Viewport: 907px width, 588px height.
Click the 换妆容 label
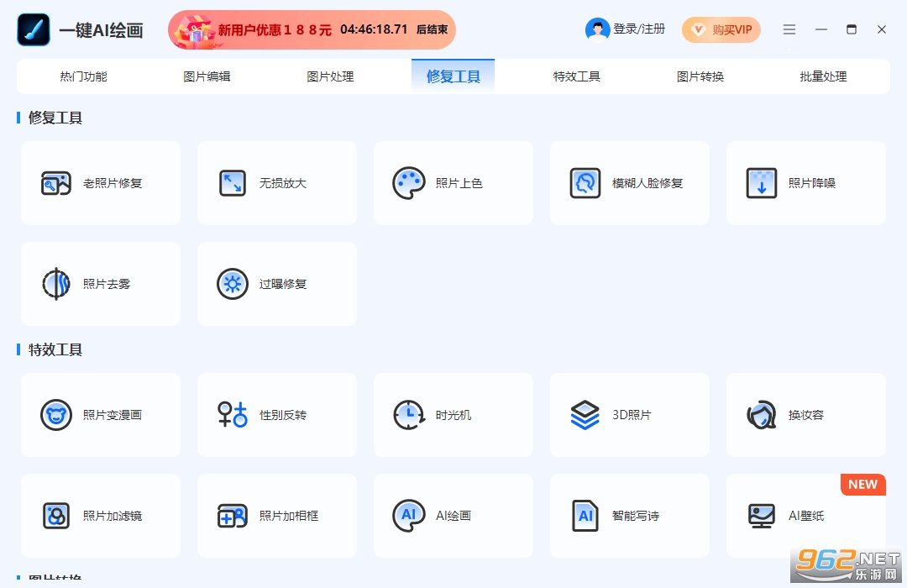(x=806, y=415)
